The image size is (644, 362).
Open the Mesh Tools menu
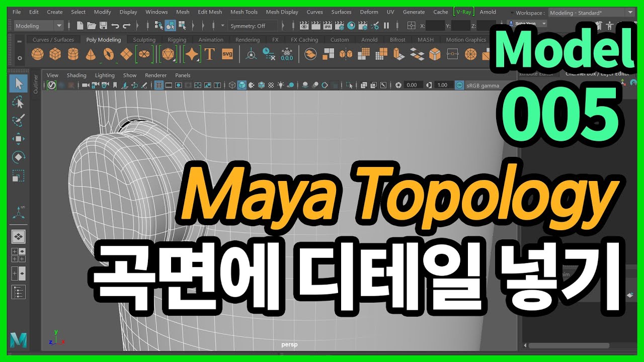click(x=244, y=12)
